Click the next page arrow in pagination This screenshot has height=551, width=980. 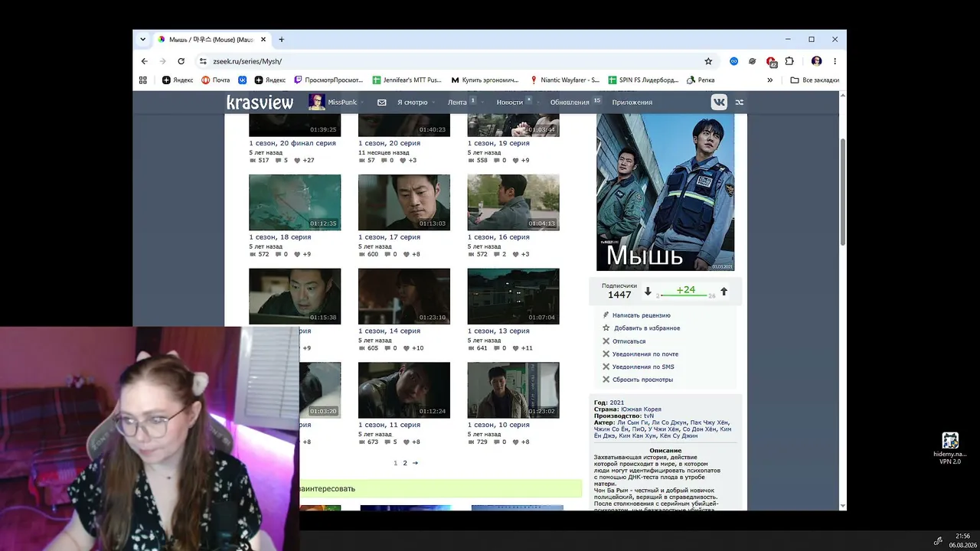pos(415,463)
